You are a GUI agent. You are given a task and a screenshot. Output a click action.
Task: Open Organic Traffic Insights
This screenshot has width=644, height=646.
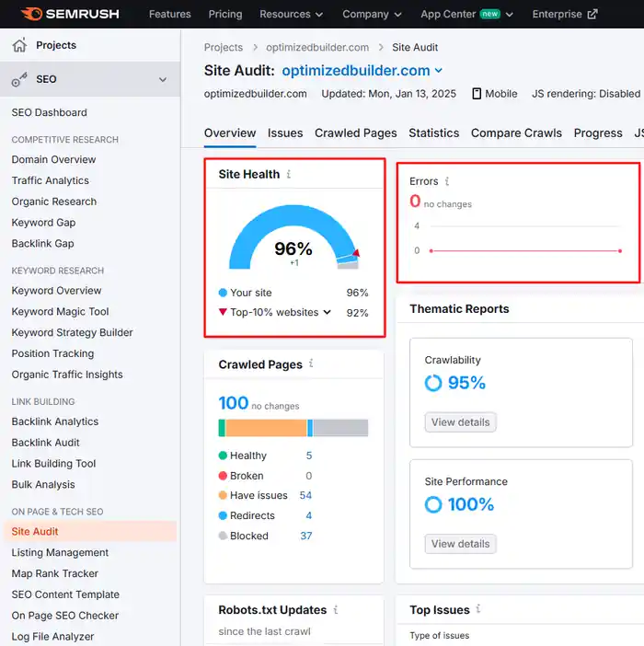coord(67,375)
